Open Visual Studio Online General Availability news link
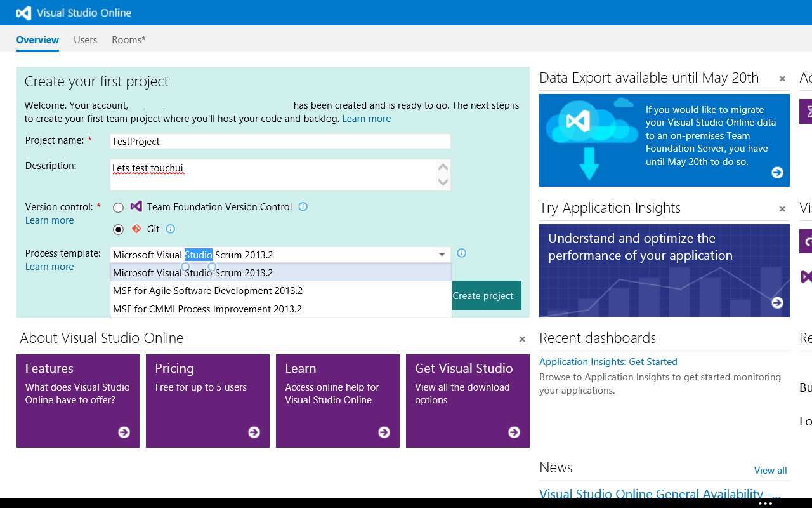Viewport: 812px width, 508px height. [x=660, y=494]
